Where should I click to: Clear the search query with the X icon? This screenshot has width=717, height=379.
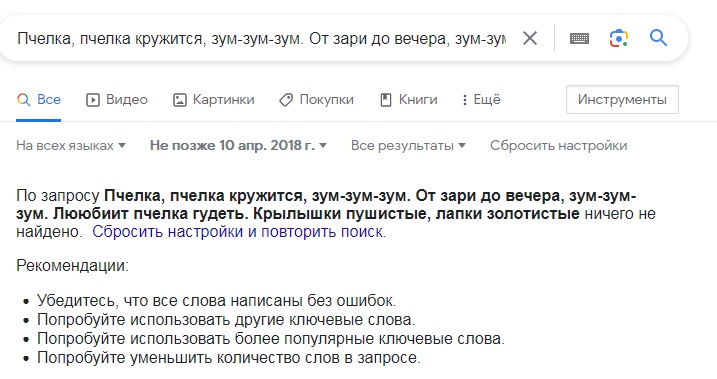click(x=530, y=38)
